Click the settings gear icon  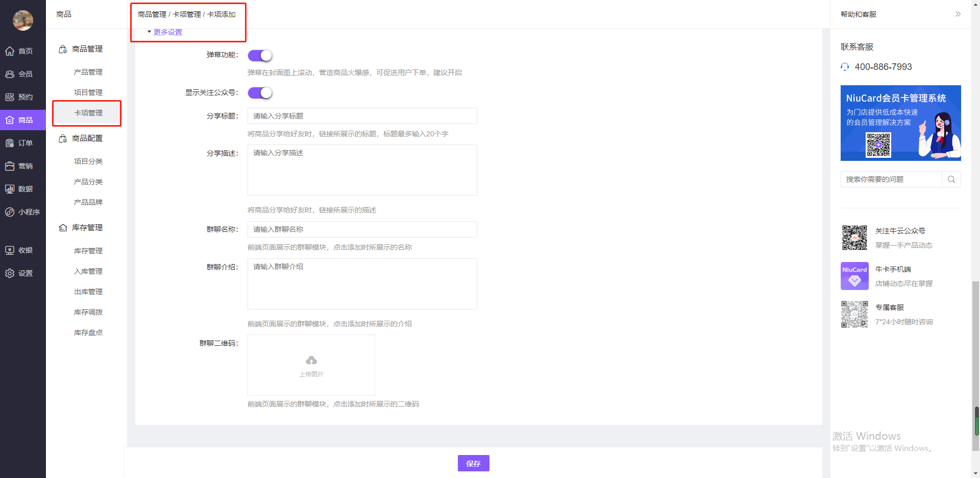[x=10, y=273]
